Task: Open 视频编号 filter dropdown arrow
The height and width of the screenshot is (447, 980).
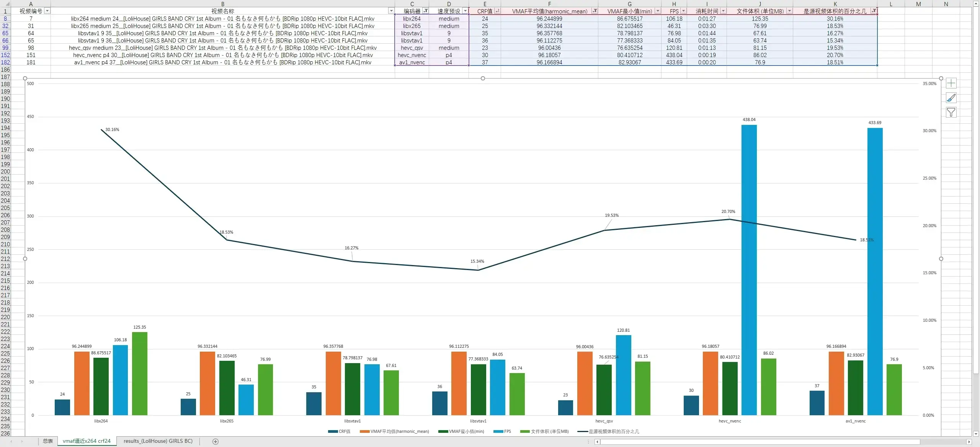Action: coord(47,11)
